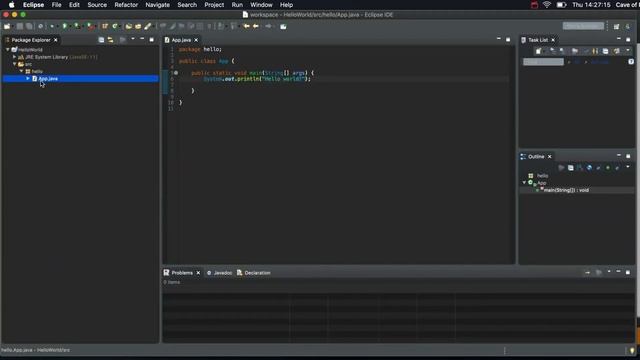
Task: Toggle Hide Fields in Outline toolbar
Action: (x=589, y=168)
